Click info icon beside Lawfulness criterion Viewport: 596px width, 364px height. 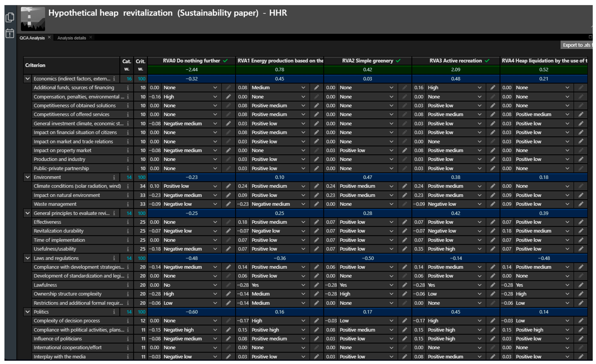pos(128,285)
